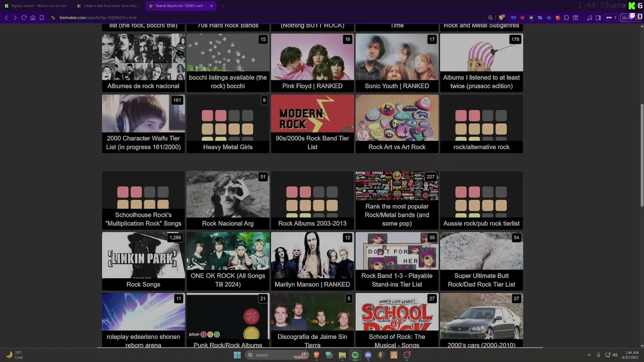Screen dimensions: 644x362
Task: Open Brave browser from the taskbar
Action: [316, 355]
